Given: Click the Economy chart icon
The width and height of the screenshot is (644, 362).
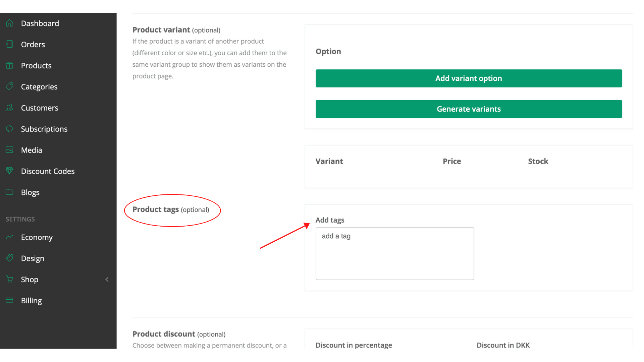Looking at the screenshot, I should (x=9, y=237).
